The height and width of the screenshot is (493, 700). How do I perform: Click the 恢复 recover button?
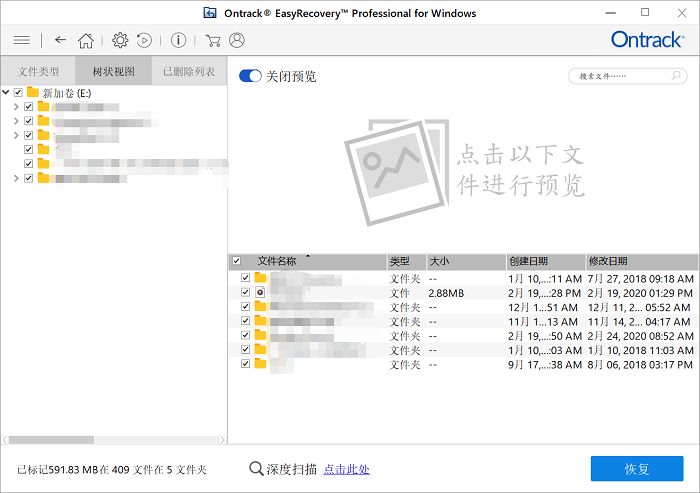[637, 468]
